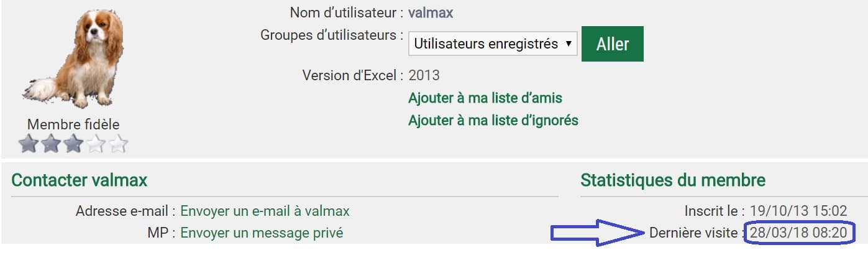This screenshot has height=255, width=868.
Task: Click the fourth (empty) rank star
Action: (x=96, y=144)
